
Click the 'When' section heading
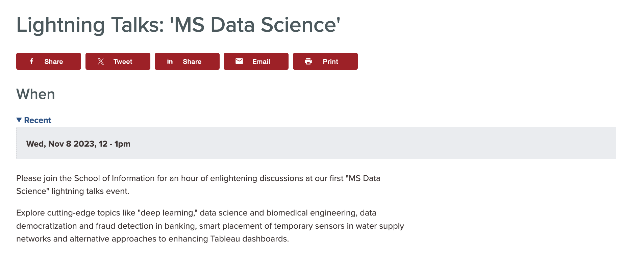(x=35, y=94)
